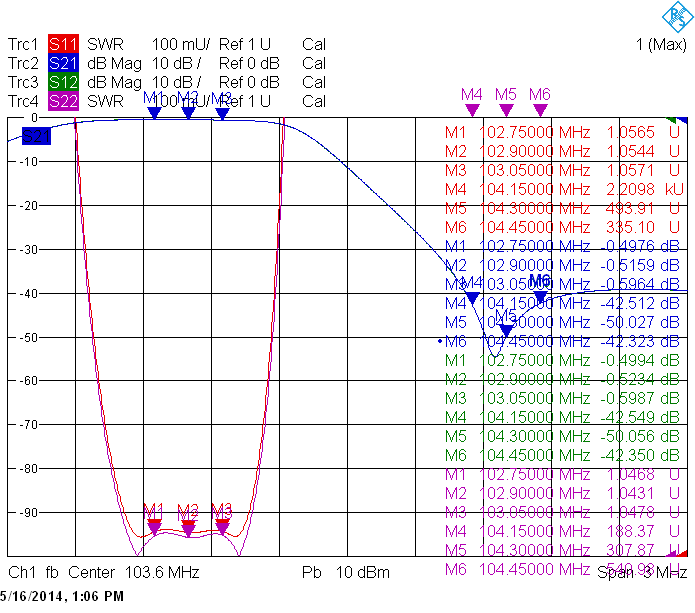Click the blue M4 marker on S21 curve
This screenshot has width=695, height=613.
[472, 298]
